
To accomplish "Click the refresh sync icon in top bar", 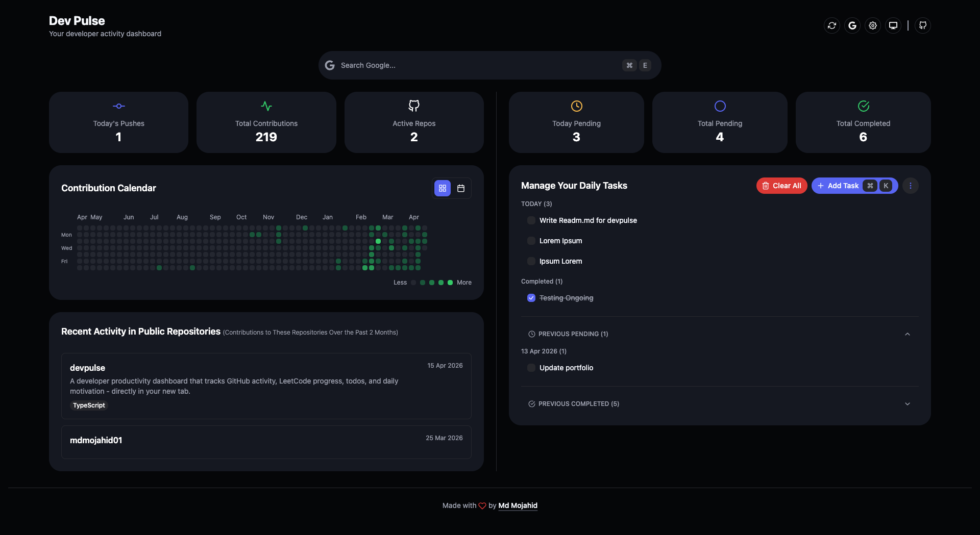I will pos(831,25).
